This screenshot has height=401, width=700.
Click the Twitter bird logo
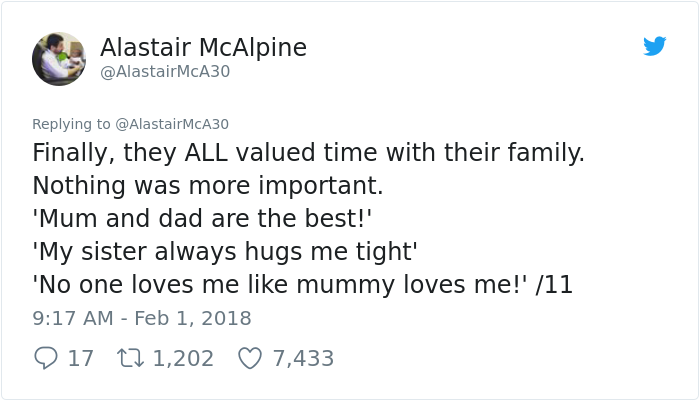click(655, 46)
